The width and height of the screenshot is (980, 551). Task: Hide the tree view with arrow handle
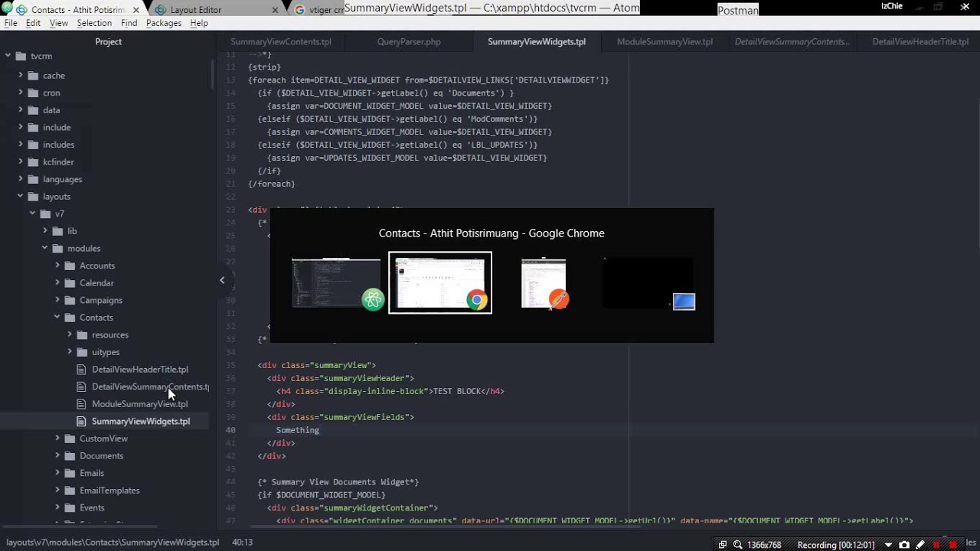[x=222, y=280]
